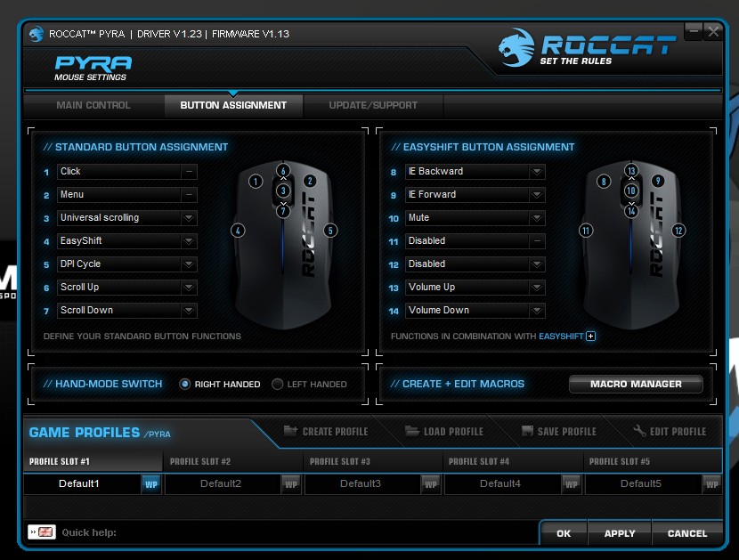The width and height of the screenshot is (739, 560).
Task: Click the Create Profile folder icon
Action: click(x=291, y=432)
